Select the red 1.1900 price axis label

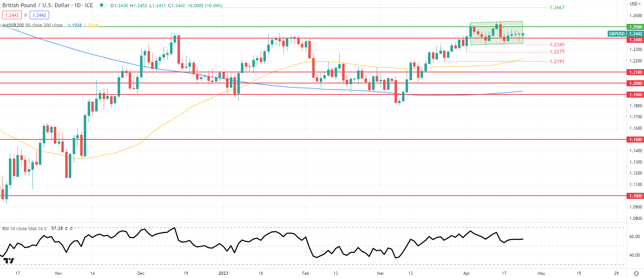(x=635, y=94)
